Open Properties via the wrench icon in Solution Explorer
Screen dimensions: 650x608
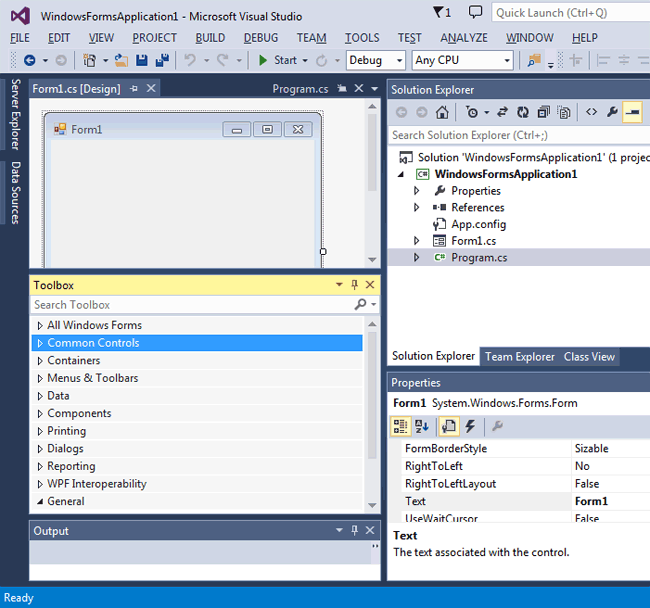click(x=612, y=112)
